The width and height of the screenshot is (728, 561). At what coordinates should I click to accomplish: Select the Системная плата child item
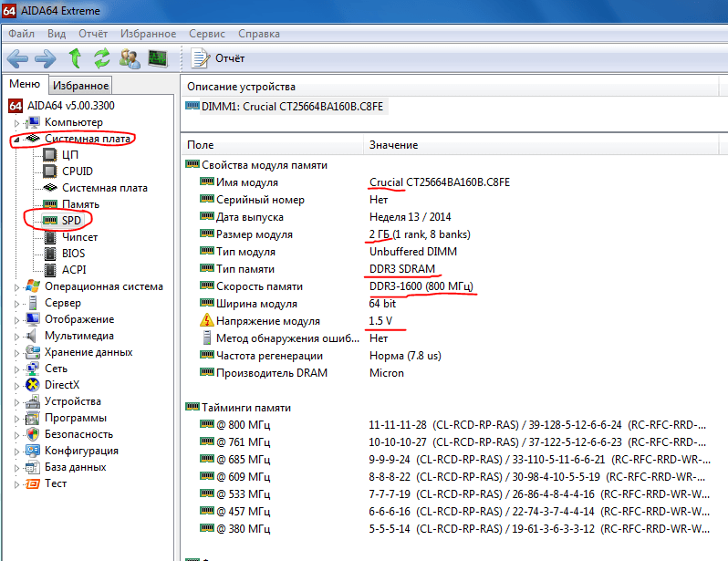pyautogui.click(x=105, y=188)
